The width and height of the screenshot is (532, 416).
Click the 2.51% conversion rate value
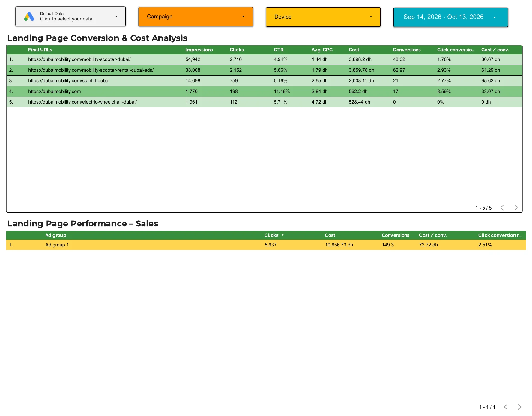coord(485,245)
